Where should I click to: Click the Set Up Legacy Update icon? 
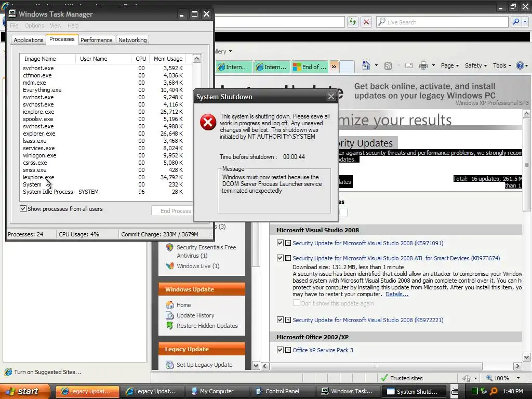point(170,365)
